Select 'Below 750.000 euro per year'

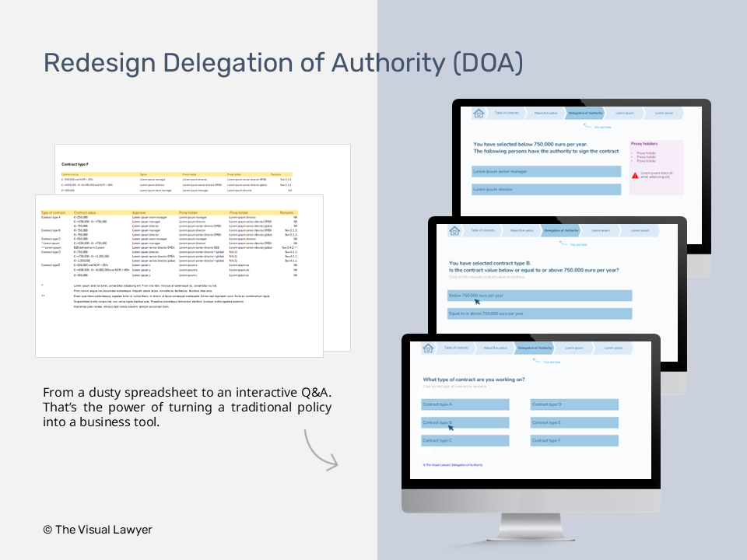541,295
